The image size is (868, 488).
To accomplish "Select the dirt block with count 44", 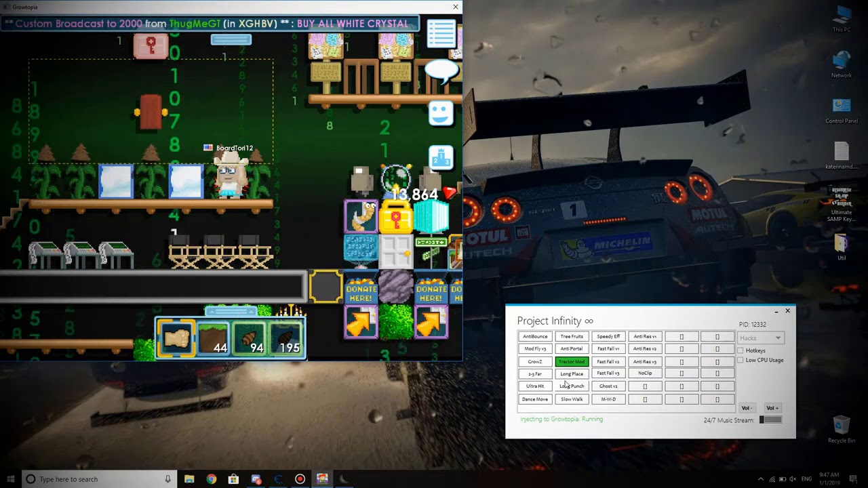I will coord(213,338).
